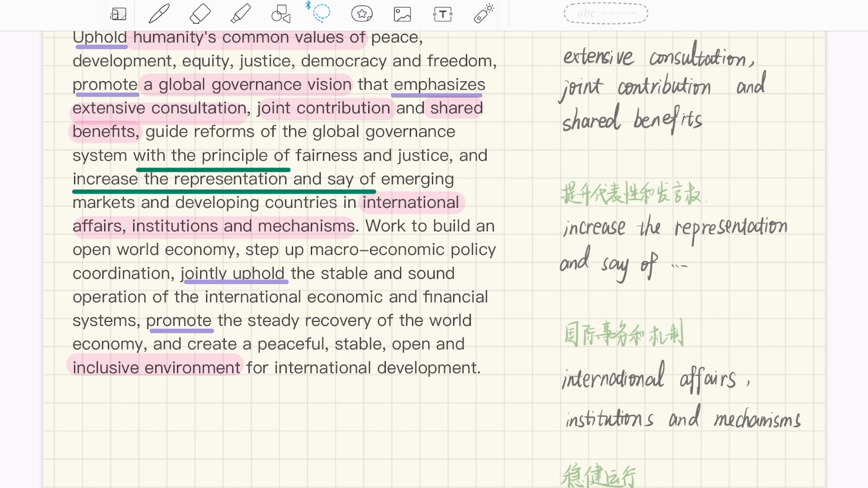Click the dashed stroke style preview box
This screenshot has width=868, height=488.
606,13
